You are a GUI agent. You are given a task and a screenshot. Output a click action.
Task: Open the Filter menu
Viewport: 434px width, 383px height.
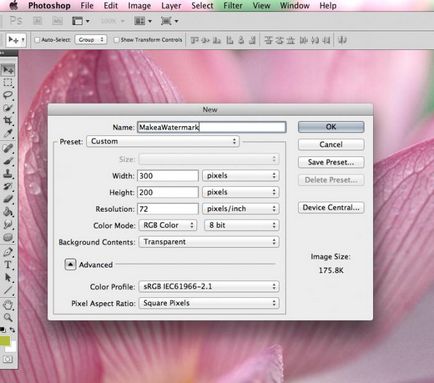click(233, 6)
